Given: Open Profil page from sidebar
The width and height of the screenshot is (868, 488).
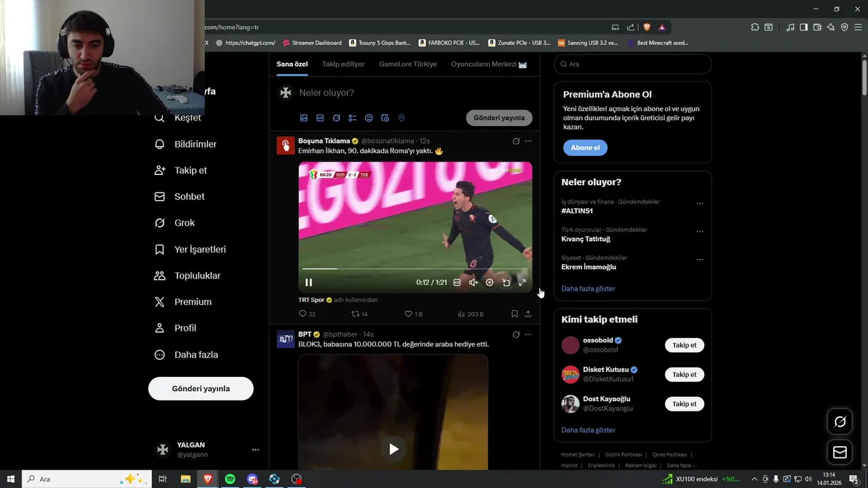Looking at the screenshot, I should [175, 328].
